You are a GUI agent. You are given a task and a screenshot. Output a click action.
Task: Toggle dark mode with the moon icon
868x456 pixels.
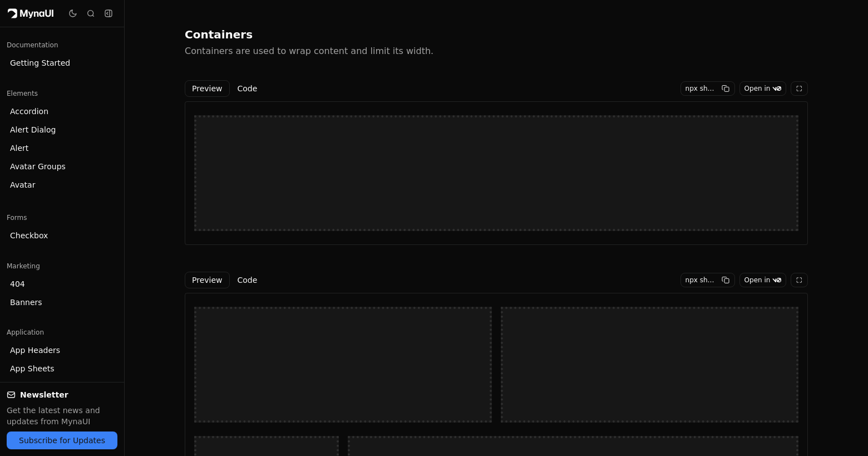point(73,13)
